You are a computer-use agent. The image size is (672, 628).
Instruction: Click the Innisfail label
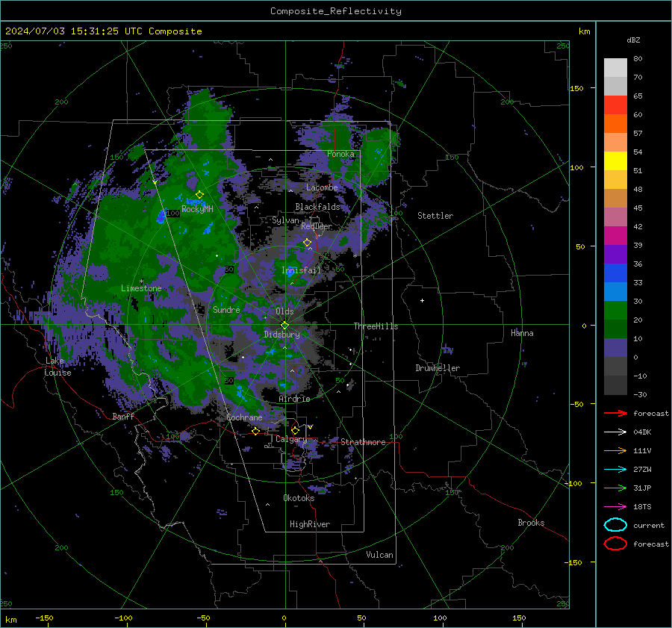pyautogui.click(x=301, y=270)
